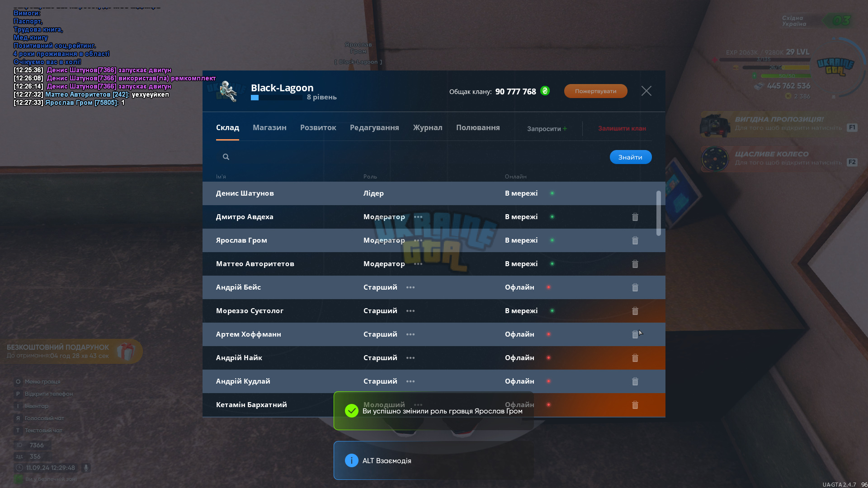This screenshot has height=488, width=868.
Task: Click the 29 LVL level text
Action: [x=797, y=52]
